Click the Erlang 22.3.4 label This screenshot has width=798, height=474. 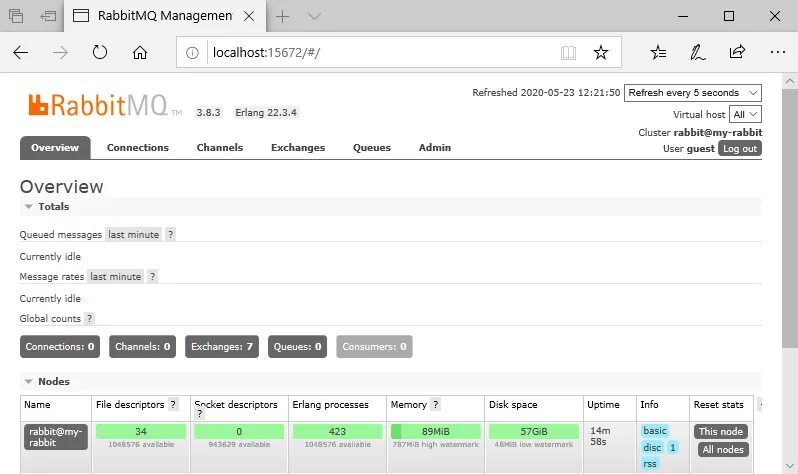tap(266, 113)
